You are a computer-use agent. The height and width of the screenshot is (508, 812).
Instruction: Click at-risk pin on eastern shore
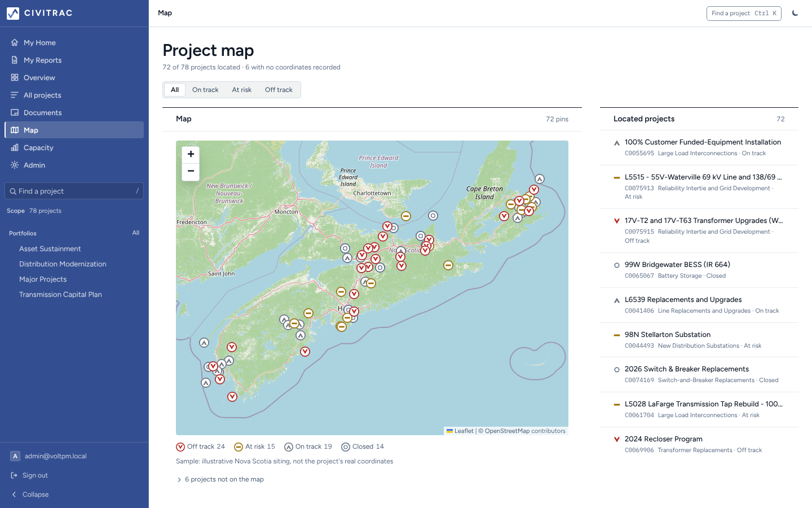tap(448, 265)
